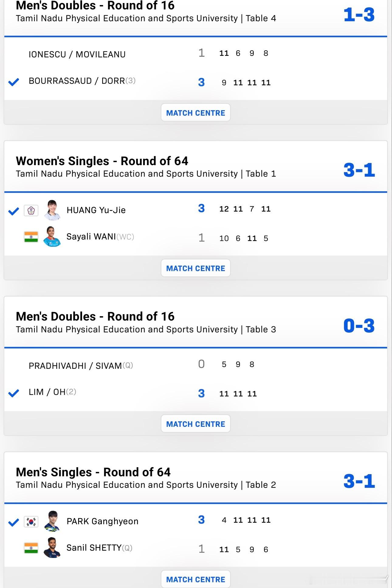Screen dimensions: 392x588
Task: Select the Men's Singles - Round of 64 heading
Action: pos(93,472)
